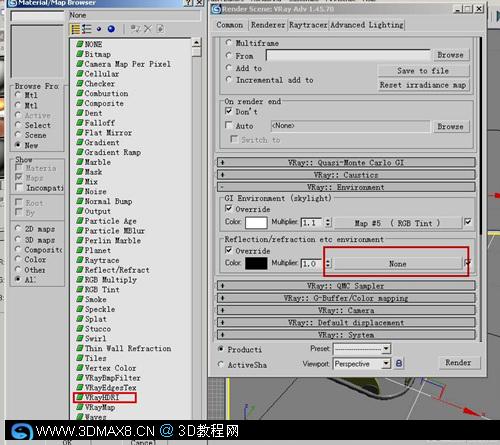Click the Save to file button
This screenshot has width=500, height=445.
[x=423, y=71]
